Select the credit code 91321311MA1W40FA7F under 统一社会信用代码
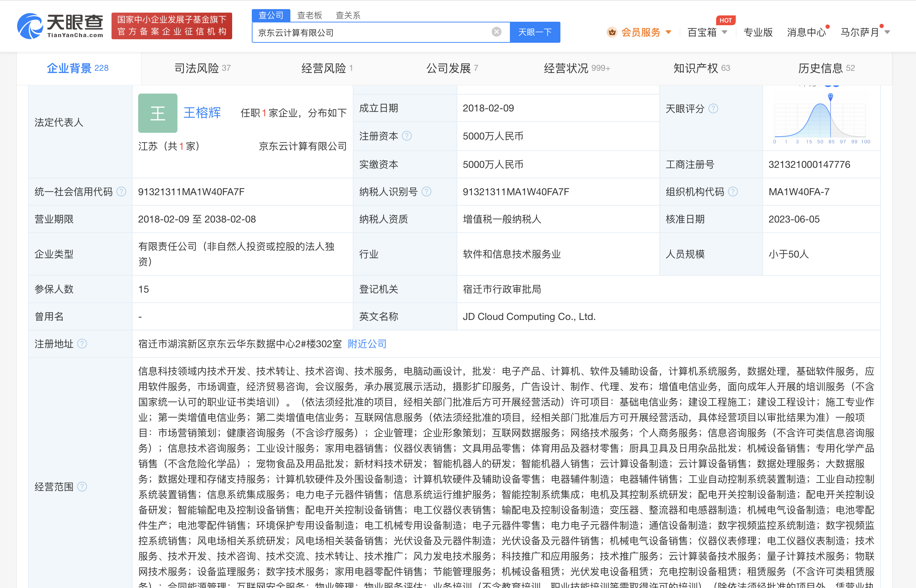 point(191,192)
